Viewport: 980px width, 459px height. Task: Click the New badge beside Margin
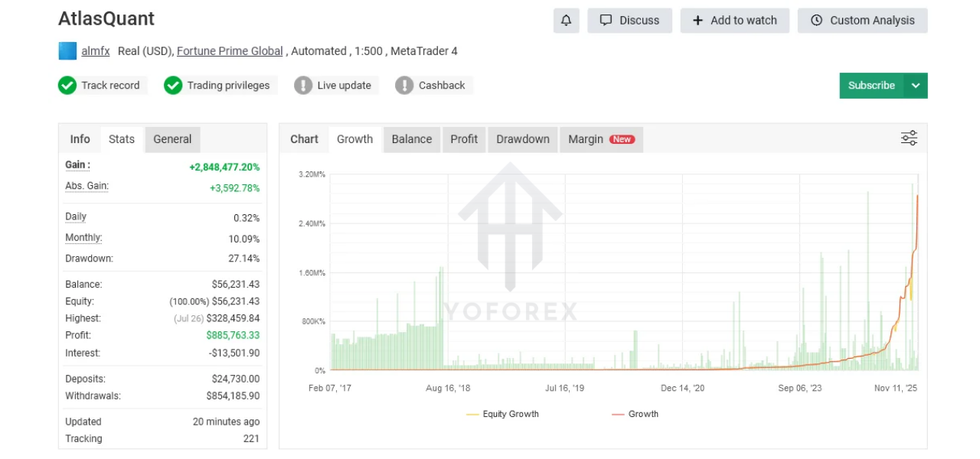(x=622, y=139)
